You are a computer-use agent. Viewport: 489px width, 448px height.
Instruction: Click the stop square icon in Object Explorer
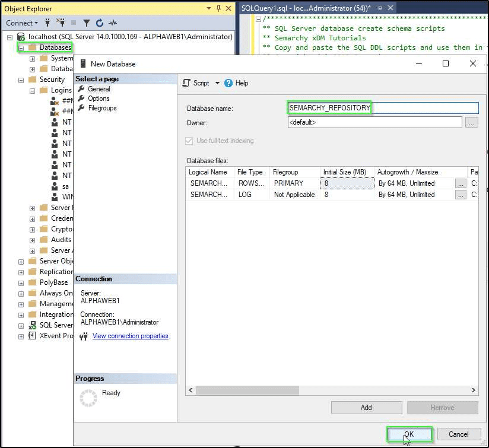(74, 23)
